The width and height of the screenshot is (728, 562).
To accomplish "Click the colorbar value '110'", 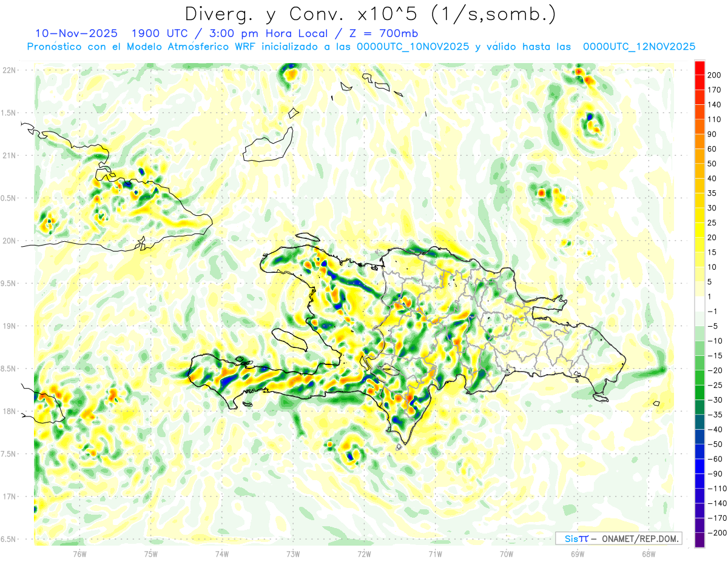I will (x=715, y=119).
